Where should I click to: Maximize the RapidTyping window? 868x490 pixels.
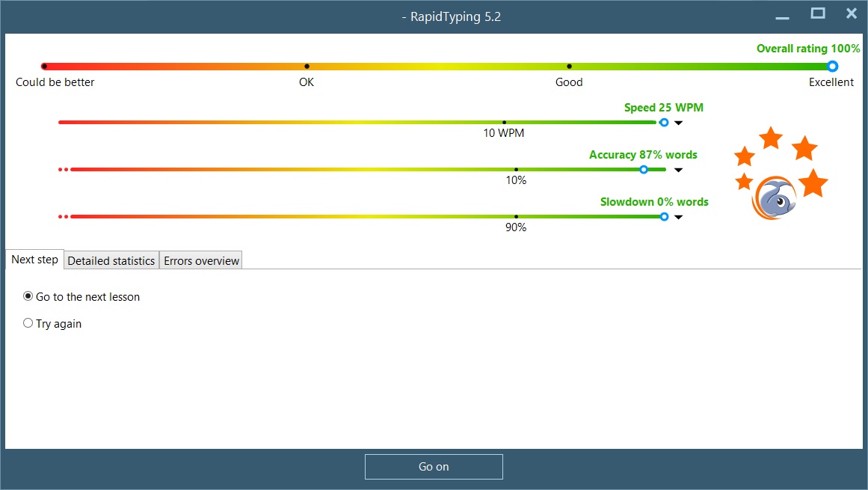click(818, 13)
